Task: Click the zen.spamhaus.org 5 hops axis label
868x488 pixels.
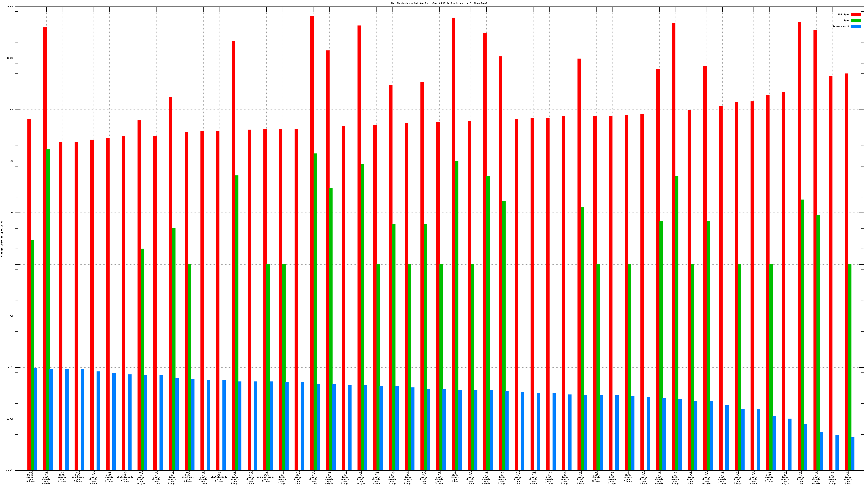Action: coord(78,477)
